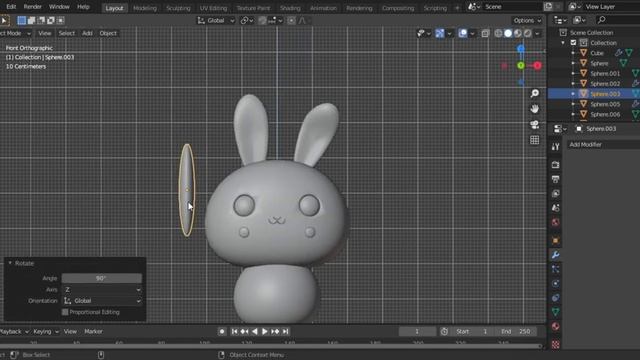This screenshot has width=640, height=360.
Task: Open the viewport View menu
Action: (44, 33)
